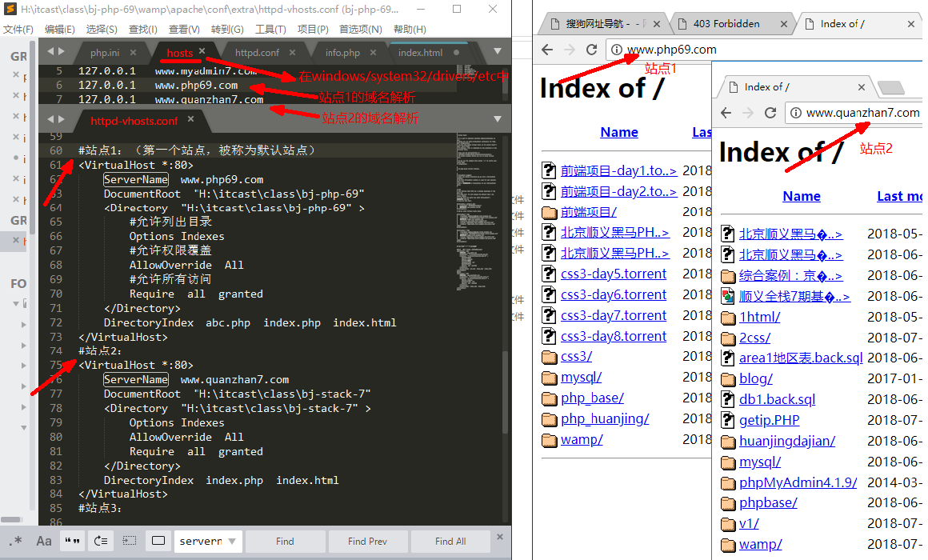Open tab list dropdown of upper editor pane
Viewport: 928px width, 560px height.
pos(498,51)
